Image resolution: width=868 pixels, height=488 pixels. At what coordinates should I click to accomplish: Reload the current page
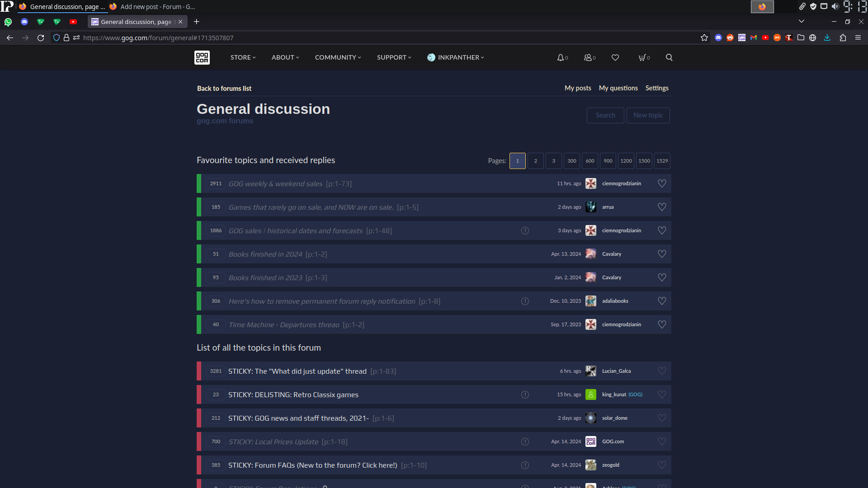[41, 38]
